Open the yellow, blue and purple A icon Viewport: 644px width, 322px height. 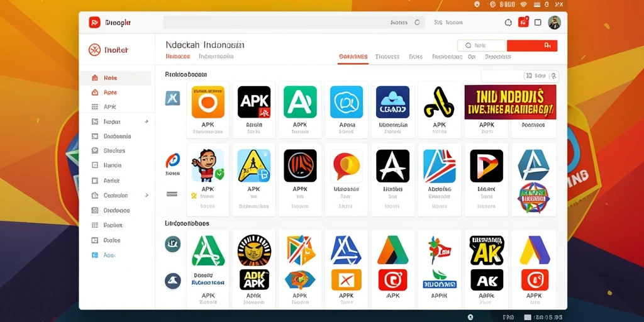pyautogui.click(x=535, y=250)
